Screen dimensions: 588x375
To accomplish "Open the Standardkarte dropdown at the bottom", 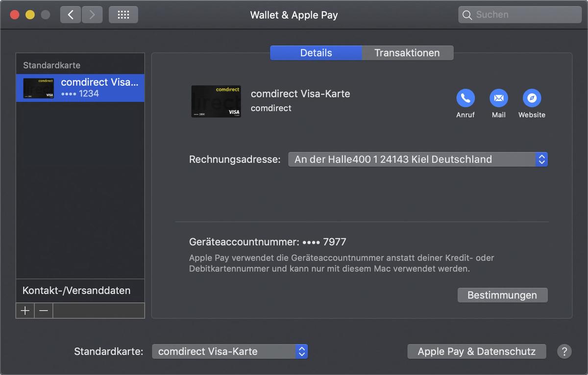I will click(230, 351).
